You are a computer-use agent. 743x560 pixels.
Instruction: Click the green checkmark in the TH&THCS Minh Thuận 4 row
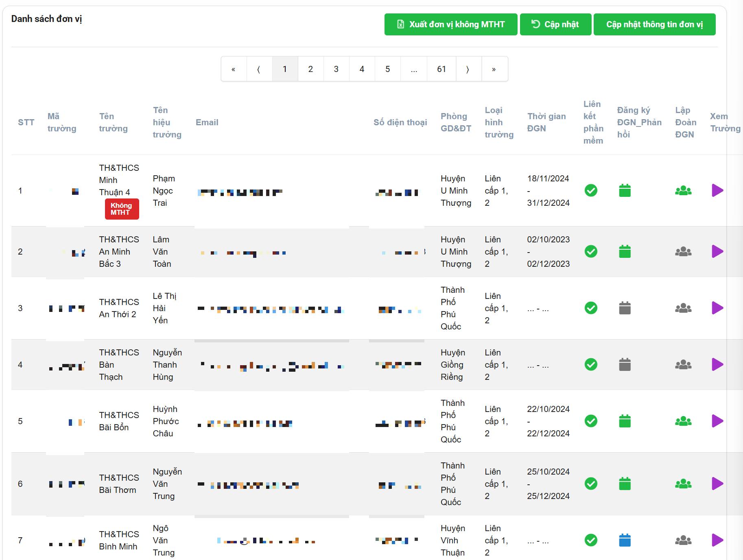point(591,190)
